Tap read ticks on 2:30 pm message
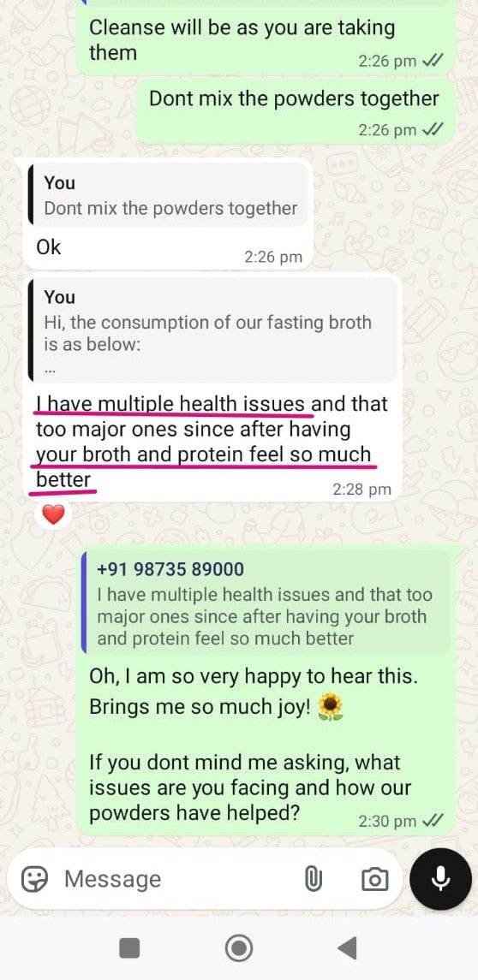The height and width of the screenshot is (980, 478). [x=432, y=821]
